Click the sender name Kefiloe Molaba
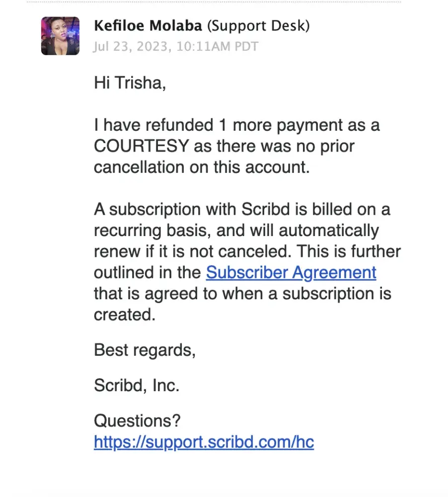 [148, 25]
